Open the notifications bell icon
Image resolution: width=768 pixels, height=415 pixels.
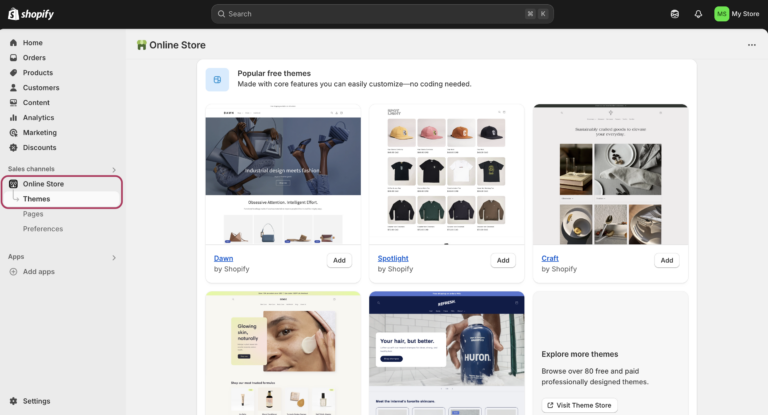tap(698, 14)
